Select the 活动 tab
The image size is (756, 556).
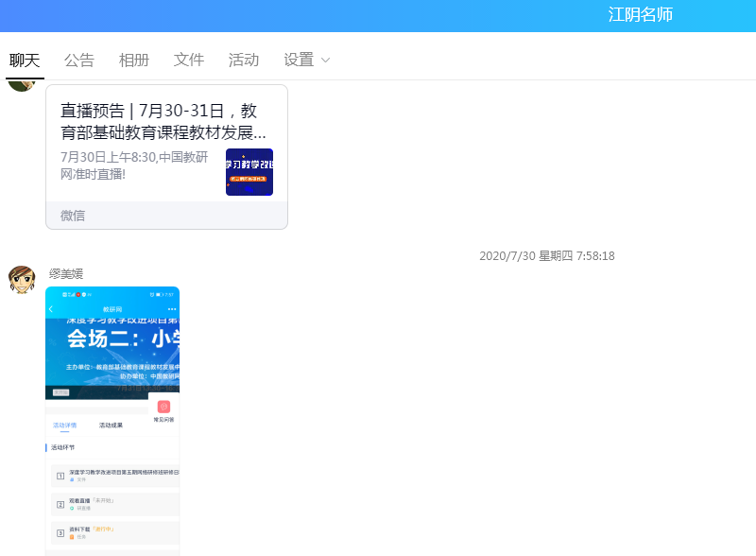click(x=244, y=60)
